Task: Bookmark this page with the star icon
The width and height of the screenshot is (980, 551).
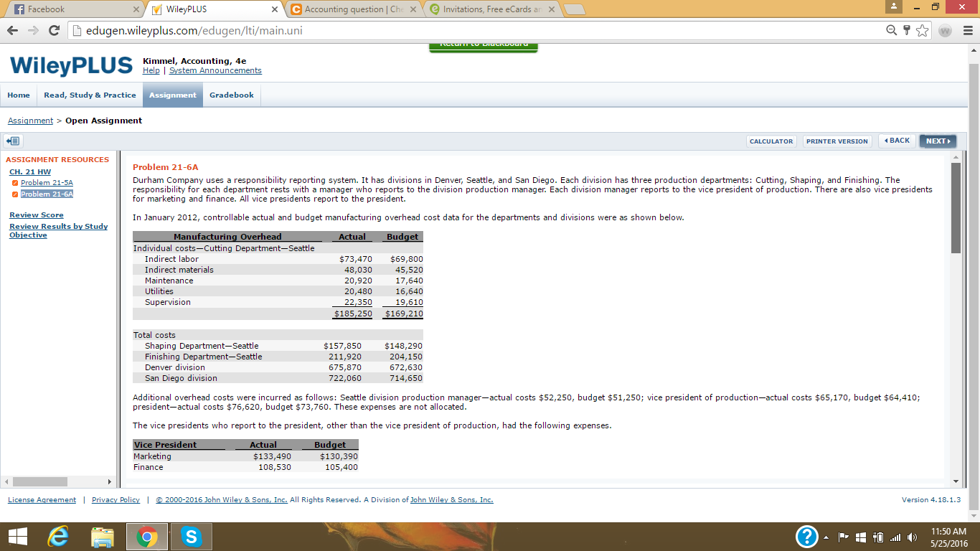Action: tap(923, 30)
